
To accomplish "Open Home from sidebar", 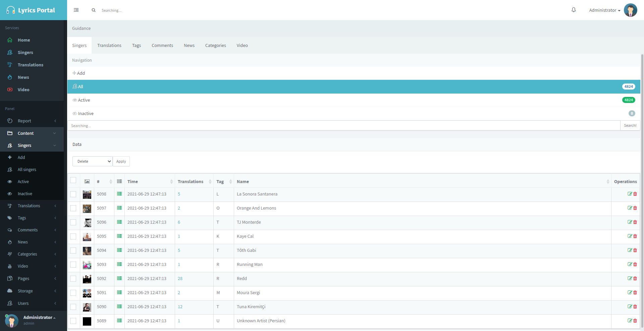I will [24, 40].
